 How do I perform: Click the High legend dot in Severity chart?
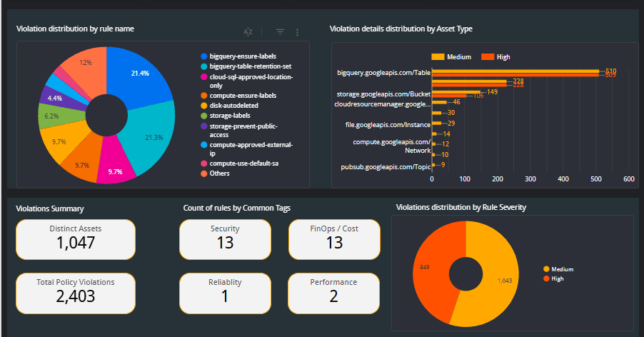click(547, 278)
